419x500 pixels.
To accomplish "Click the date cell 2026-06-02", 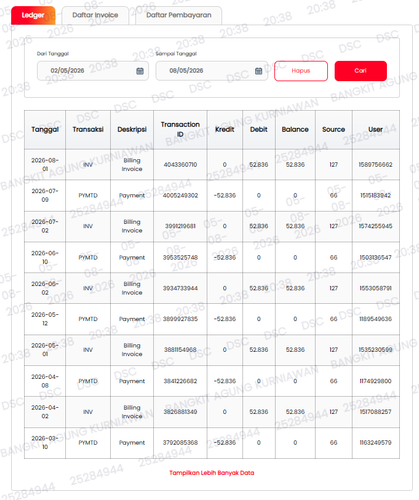I will [45, 288].
